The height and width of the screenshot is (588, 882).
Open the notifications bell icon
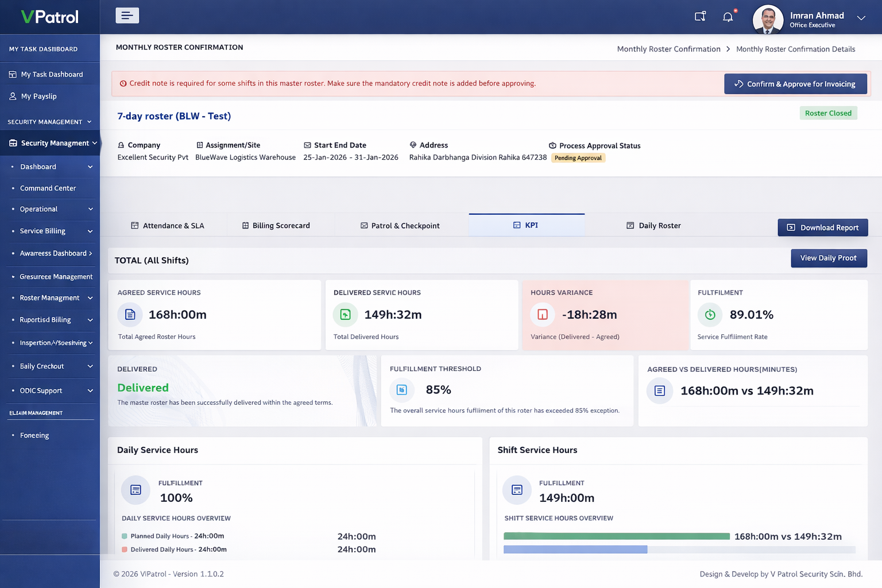point(728,17)
